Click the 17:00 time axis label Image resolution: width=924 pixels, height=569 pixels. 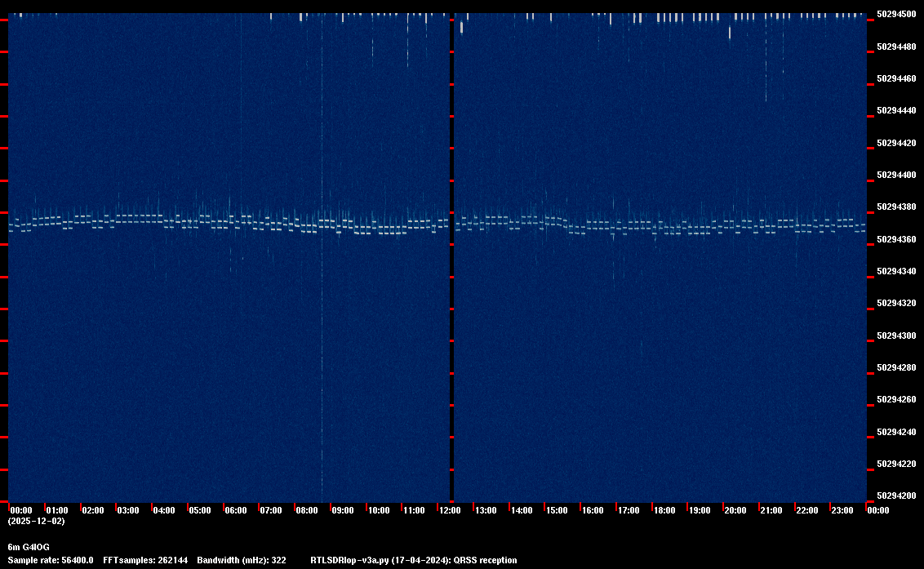point(629,510)
